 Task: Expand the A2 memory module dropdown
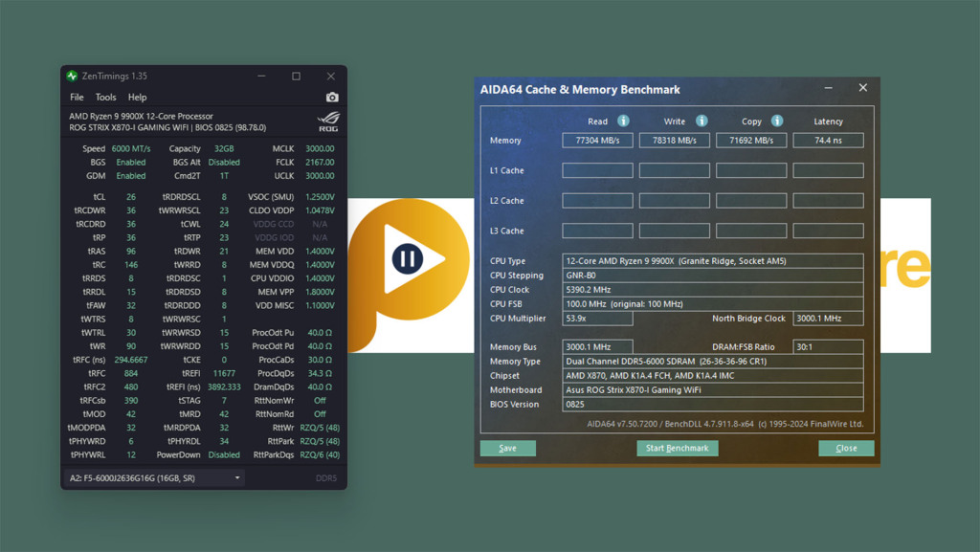154,477
